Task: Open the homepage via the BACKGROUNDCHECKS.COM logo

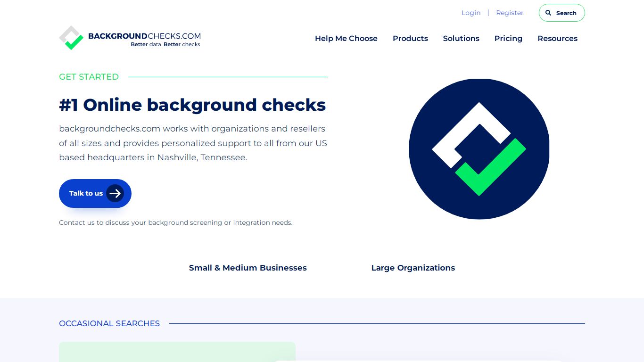Action: pos(130,38)
